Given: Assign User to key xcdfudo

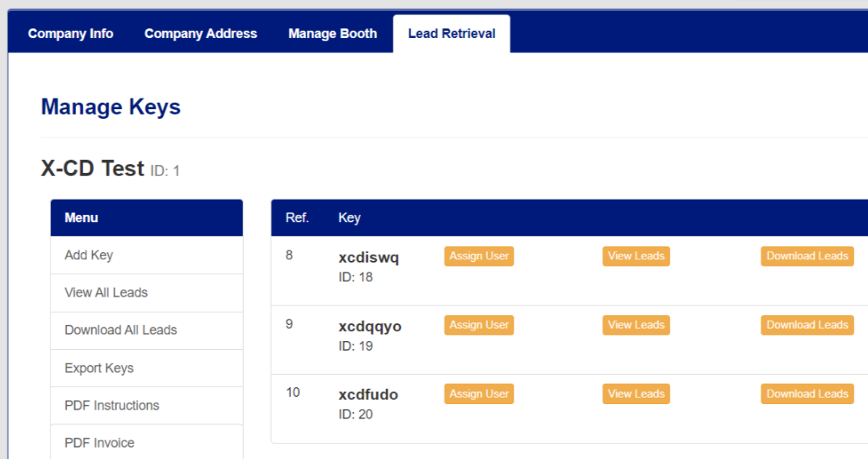Looking at the screenshot, I should pos(479,394).
